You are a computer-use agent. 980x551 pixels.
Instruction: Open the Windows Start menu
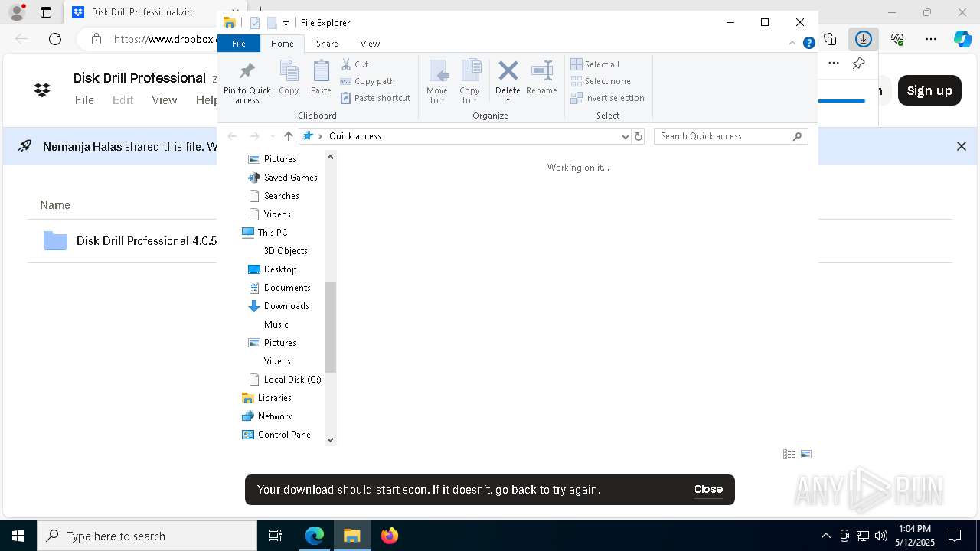[x=18, y=536]
